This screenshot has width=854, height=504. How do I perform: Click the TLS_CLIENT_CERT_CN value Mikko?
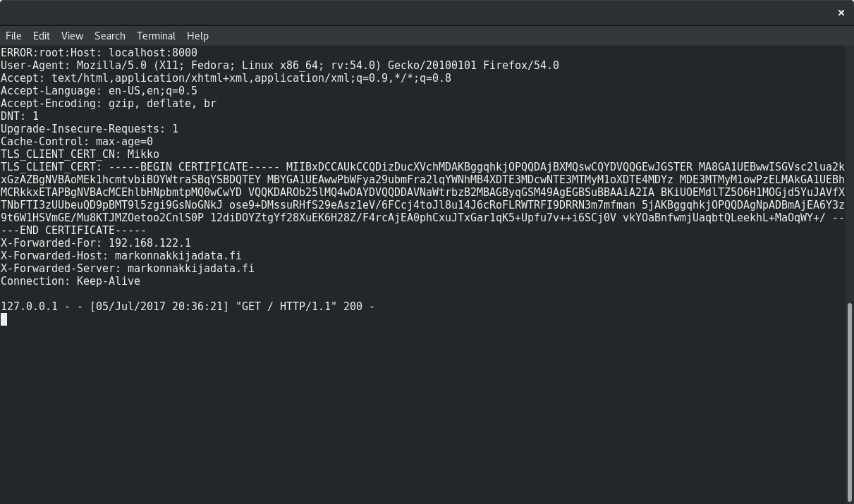(143, 154)
